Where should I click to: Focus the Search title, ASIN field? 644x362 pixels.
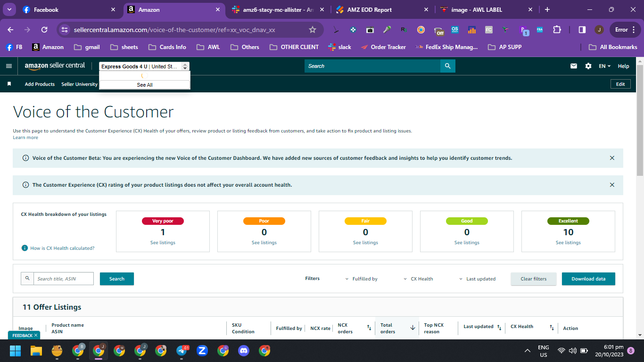64,279
